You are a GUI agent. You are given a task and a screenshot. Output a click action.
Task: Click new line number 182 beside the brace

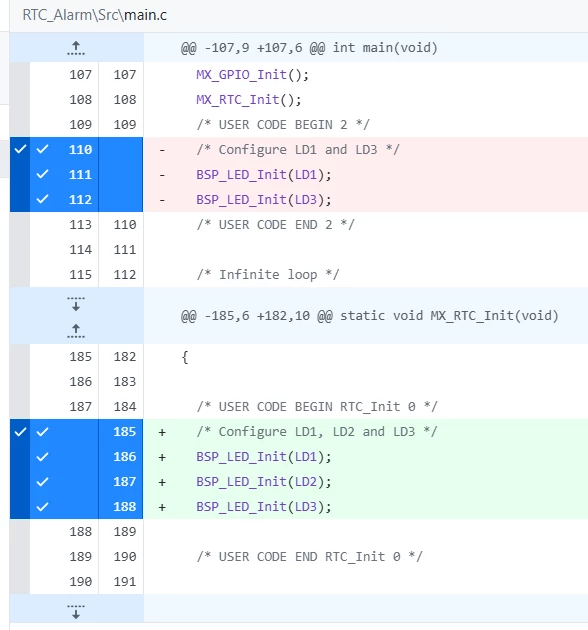pos(125,356)
